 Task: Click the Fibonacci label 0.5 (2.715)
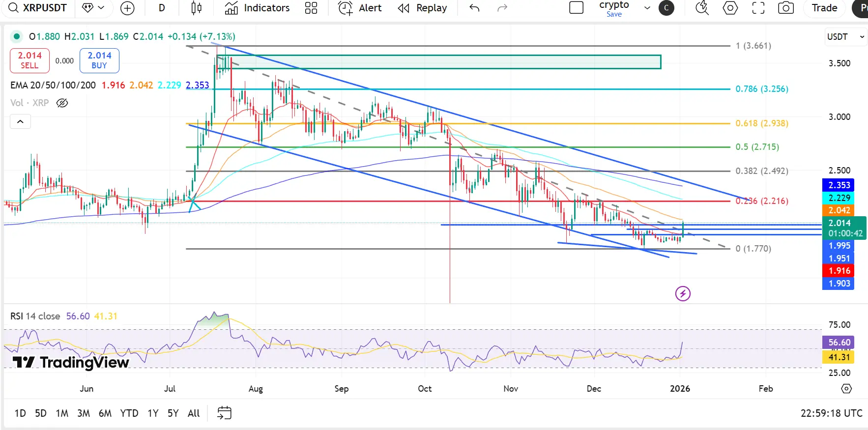coord(757,147)
